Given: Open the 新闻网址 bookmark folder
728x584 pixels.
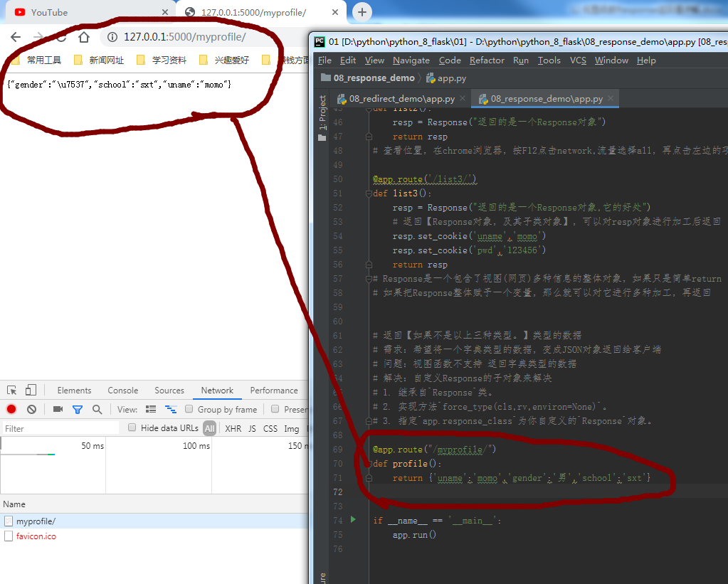Looking at the screenshot, I should (100, 60).
